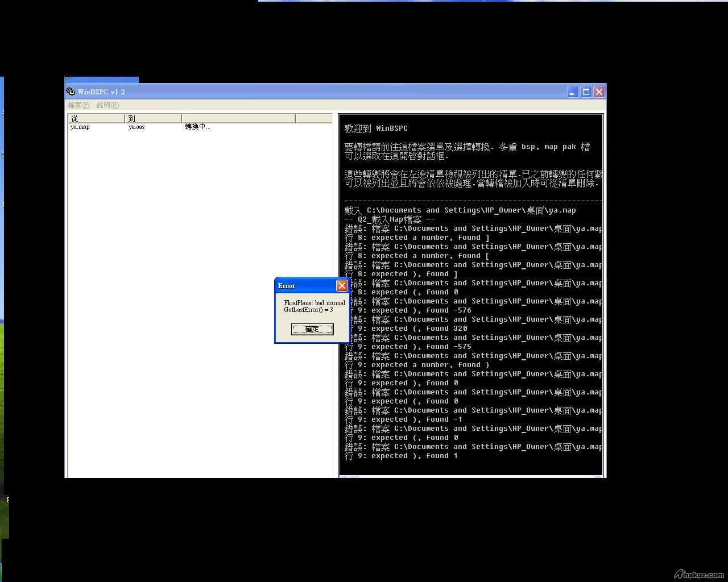Image resolution: width=728 pixels, height=582 pixels.
Task: Open the 說明(H) menu
Action: 107,105
